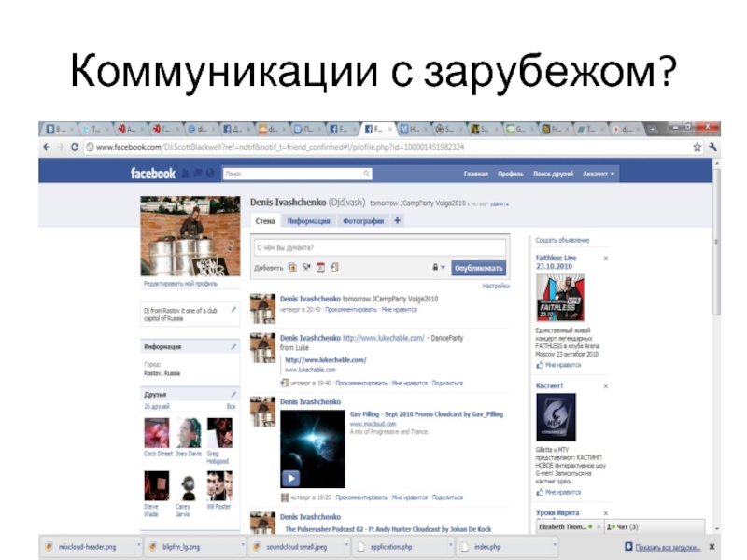Add an event using the calendar attachment icon

click(320, 268)
